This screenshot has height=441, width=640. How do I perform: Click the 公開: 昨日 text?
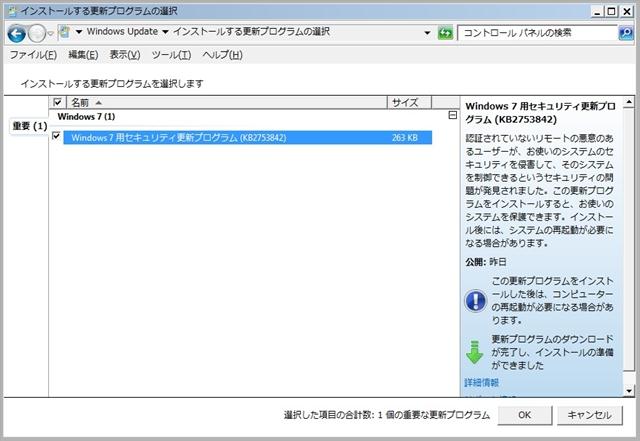tap(486, 262)
